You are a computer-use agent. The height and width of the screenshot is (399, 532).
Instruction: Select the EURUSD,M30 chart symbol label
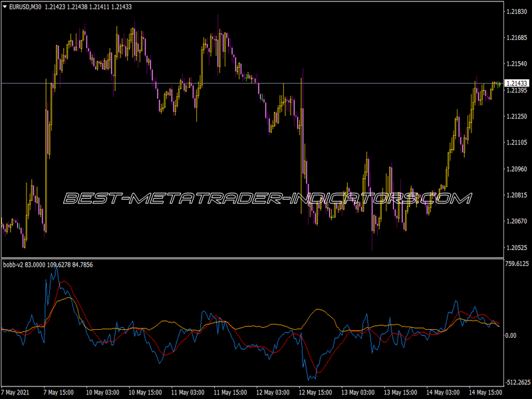[x=25, y=7]
